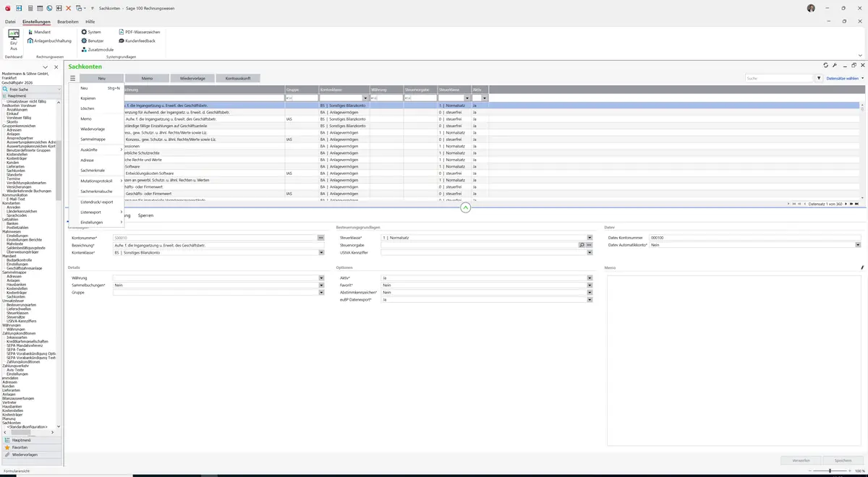Viewport: 868px width, 477px height.
Task: Click the Verwerfen button
Action: coord(801,460)
